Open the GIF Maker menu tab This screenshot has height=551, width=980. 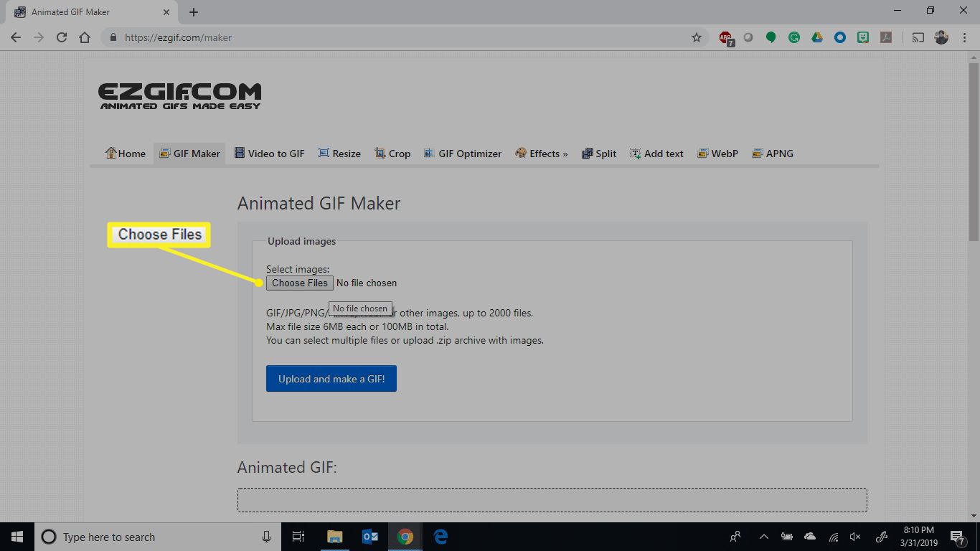click(x=189, y=154)
